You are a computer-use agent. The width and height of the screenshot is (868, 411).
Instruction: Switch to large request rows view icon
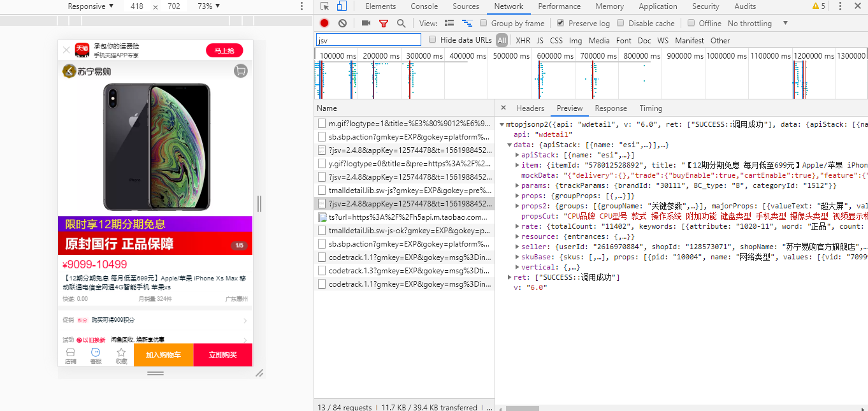point(449,23)
